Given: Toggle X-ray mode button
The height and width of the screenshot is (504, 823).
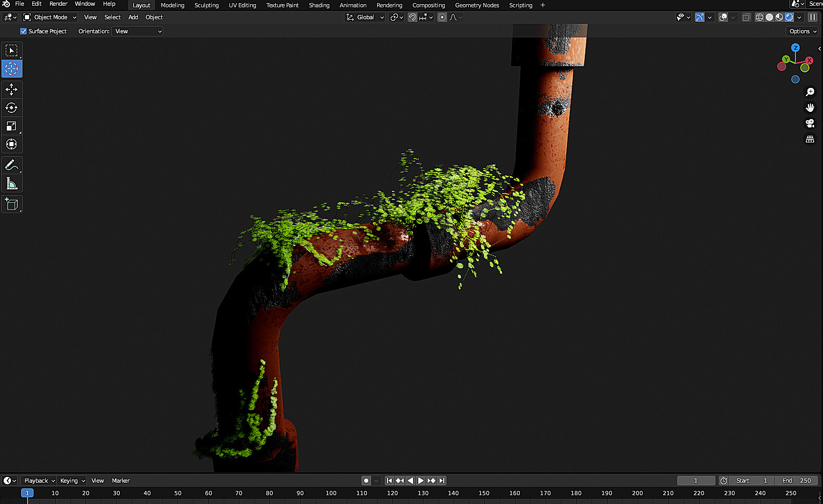Looking at the screenshot, I should click(x=746, y=17).
